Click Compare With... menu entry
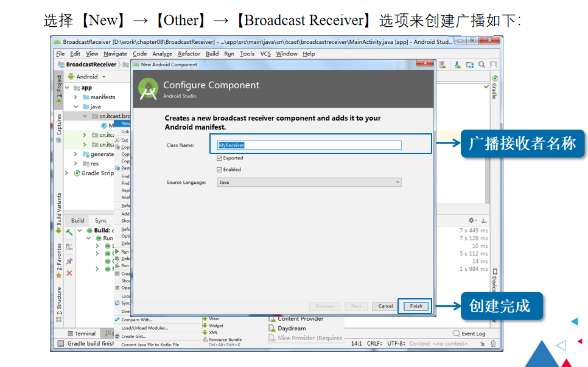This screenshot has width=588, height=367. click(136, 320)
